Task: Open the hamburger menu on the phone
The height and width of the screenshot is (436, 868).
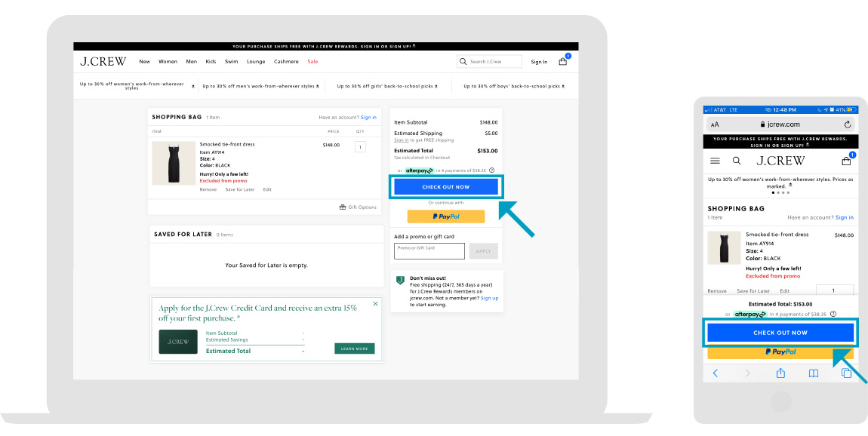Action: click(x=716, y=161)
